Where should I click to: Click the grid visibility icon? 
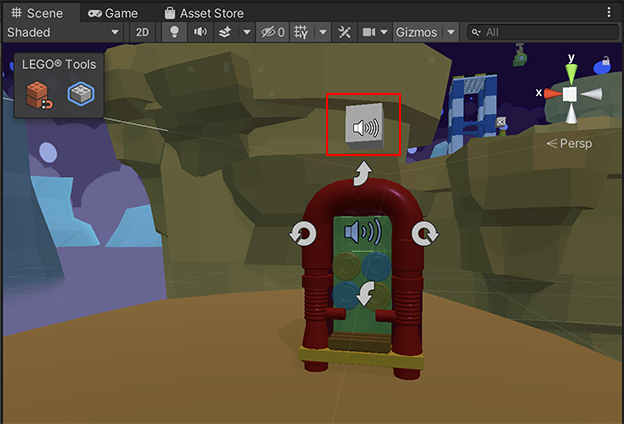(x=302, y=32)
